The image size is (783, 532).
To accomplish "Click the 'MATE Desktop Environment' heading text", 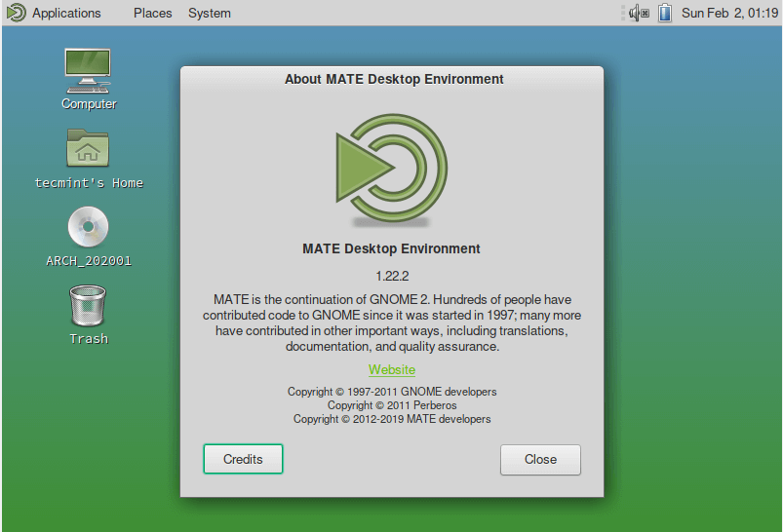I will click(391, 248).
